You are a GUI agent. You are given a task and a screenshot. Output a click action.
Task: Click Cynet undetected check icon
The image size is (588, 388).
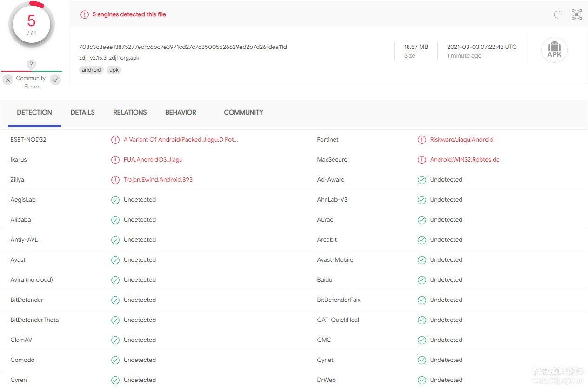pyautogui.click(x=422, y=360)
